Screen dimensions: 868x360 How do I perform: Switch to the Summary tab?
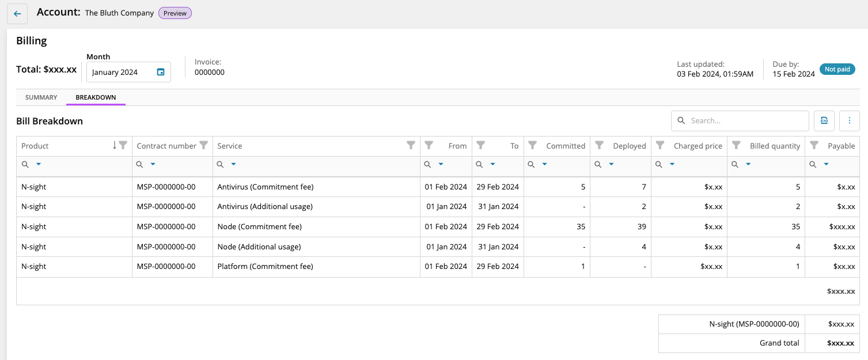[x=41, y=97]
